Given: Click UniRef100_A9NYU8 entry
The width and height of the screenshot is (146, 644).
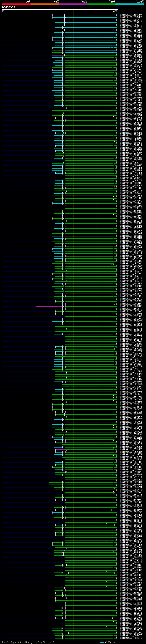Looking at the screenshot, I should tap(131, 85).
